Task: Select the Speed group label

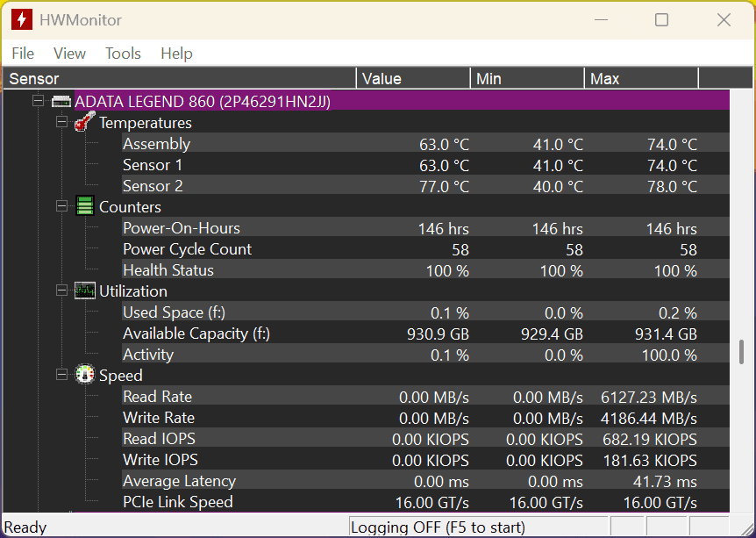Action: click(120, 376)
